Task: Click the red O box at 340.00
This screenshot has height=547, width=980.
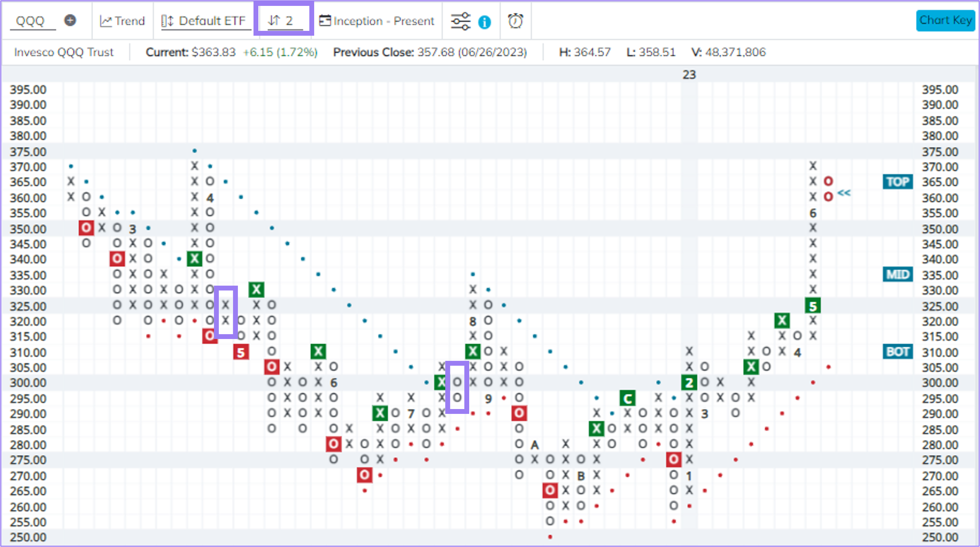Action: pos(117,259)
